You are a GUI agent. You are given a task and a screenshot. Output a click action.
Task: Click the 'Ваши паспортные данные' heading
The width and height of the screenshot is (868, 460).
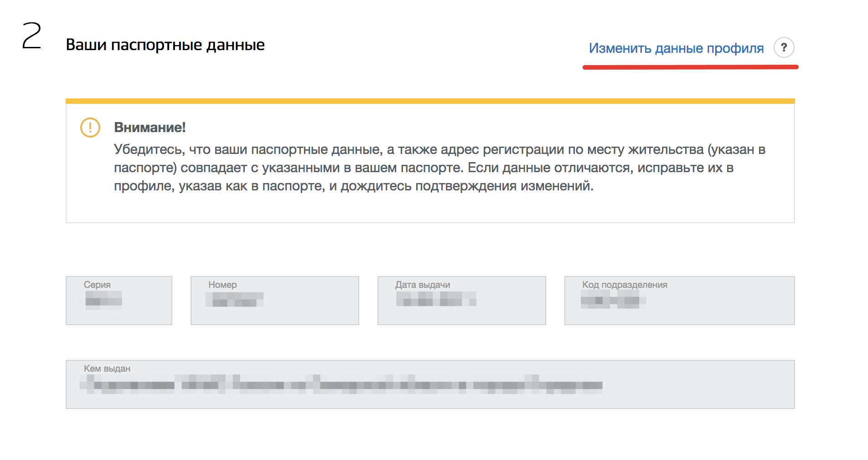pyautogui.click(x=165, y=45)
